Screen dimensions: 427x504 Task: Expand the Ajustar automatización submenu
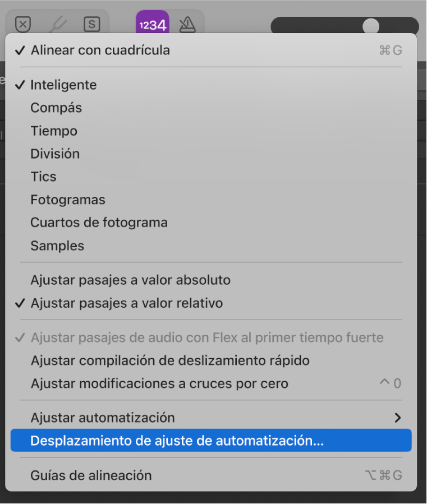tap(101, 417)
